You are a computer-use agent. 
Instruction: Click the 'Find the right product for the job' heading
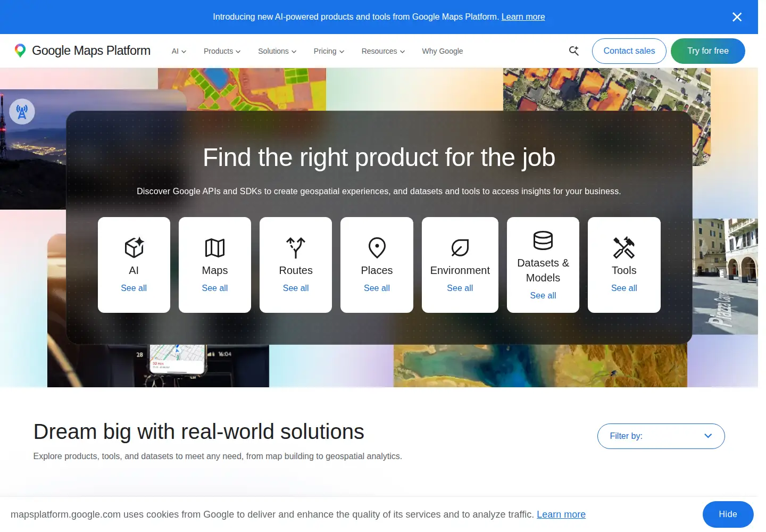tap(379, 157)
